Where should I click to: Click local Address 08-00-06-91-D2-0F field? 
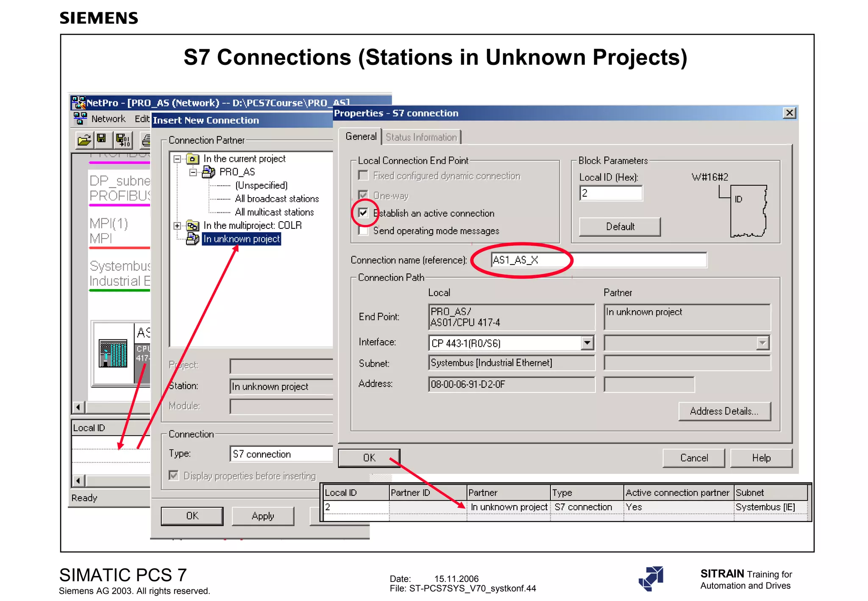coord(512,384)
